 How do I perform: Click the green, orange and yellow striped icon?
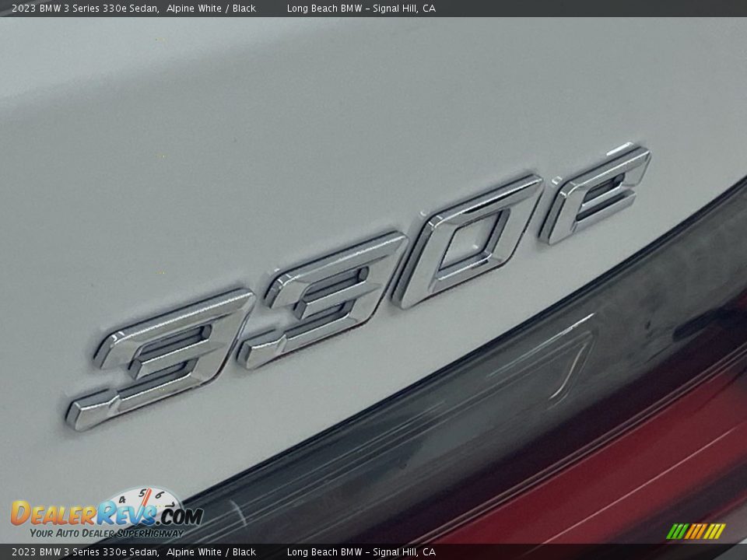696,531
